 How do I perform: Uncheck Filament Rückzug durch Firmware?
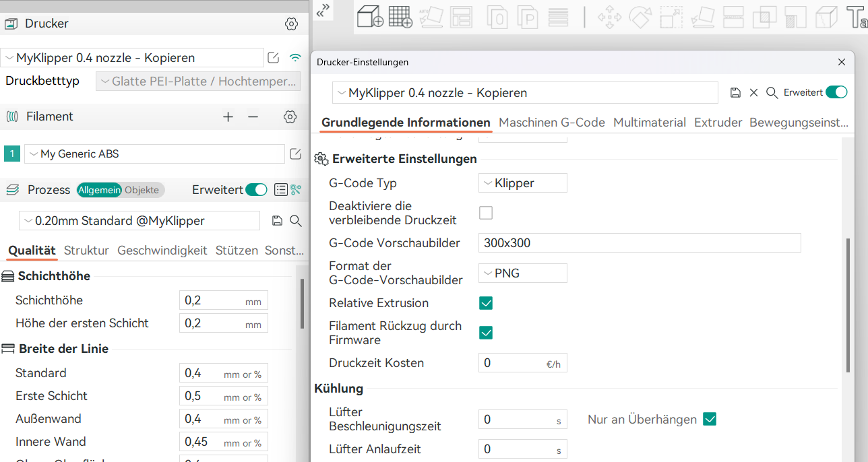pos(486,333)
